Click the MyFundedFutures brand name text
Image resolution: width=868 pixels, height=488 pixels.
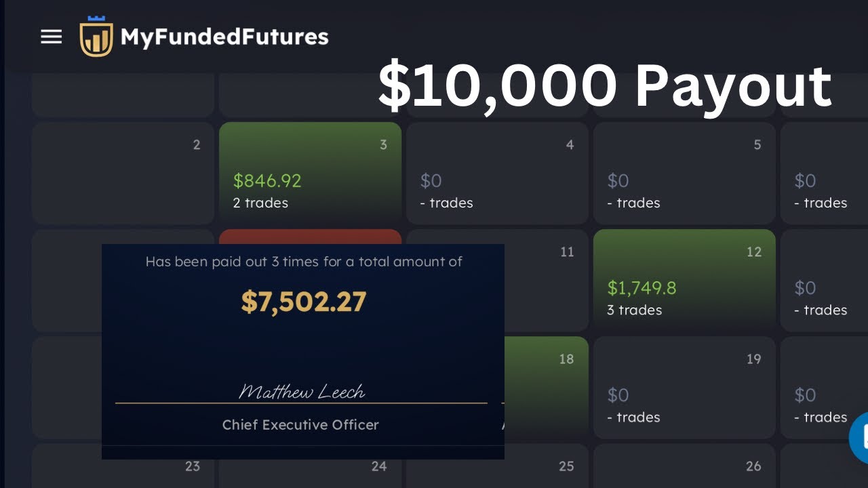click(x=224, y=37)
